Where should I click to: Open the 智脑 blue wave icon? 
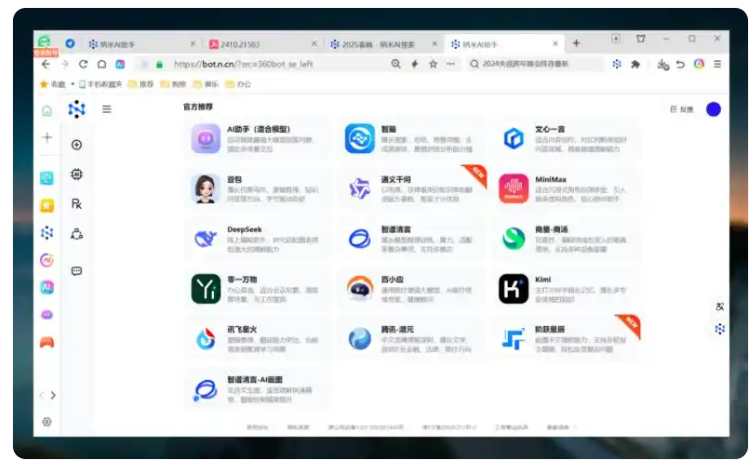click(360, 139)
